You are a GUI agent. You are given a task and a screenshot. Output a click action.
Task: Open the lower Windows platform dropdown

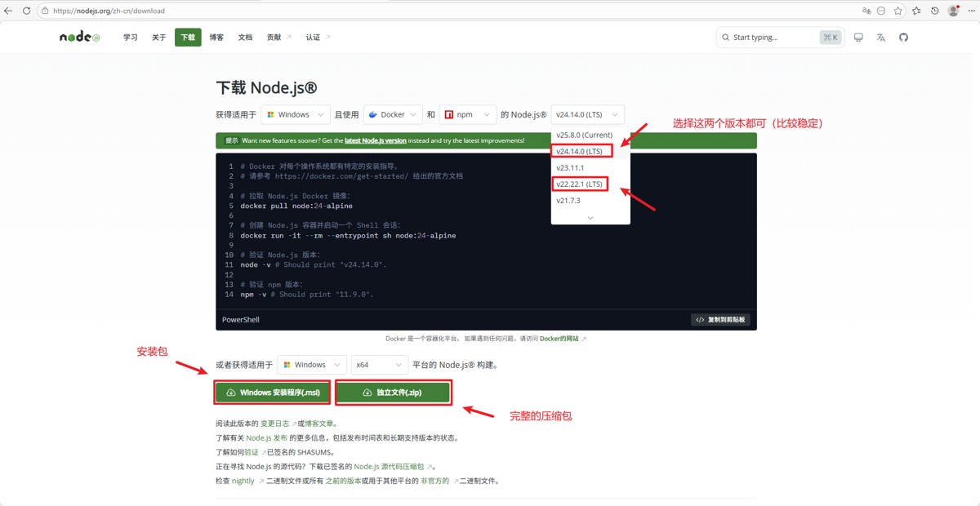click(311, 365)
